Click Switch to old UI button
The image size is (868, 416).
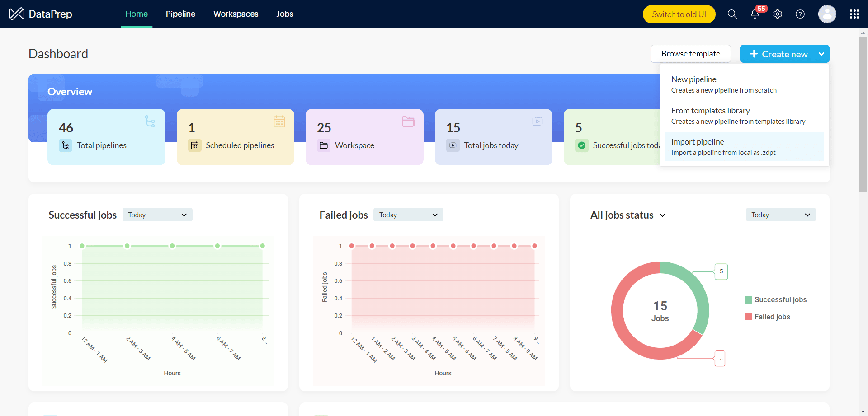coord(679,14)
